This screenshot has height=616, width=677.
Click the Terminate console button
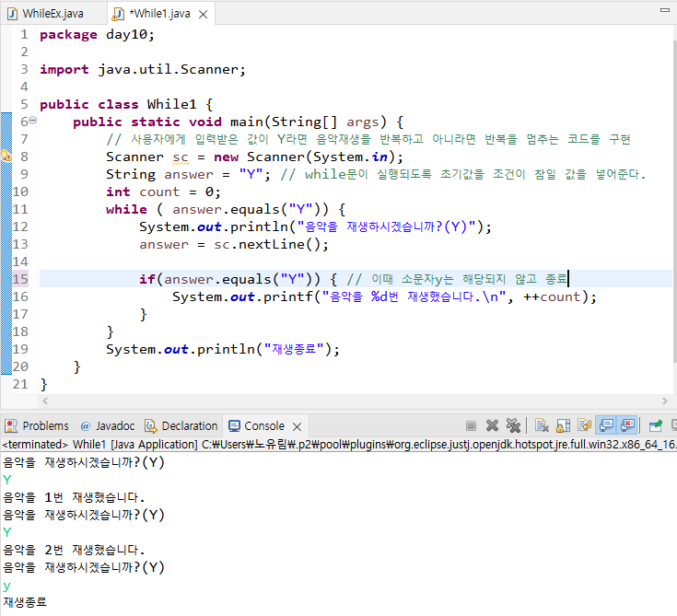pyautogui.click(x=471, y=426)
